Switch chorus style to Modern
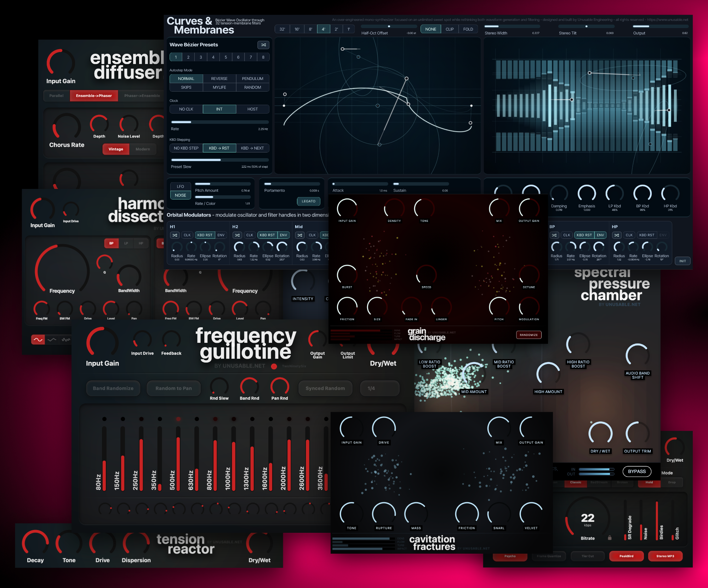This screenshot has height=588, width=708. pos(143,149)
